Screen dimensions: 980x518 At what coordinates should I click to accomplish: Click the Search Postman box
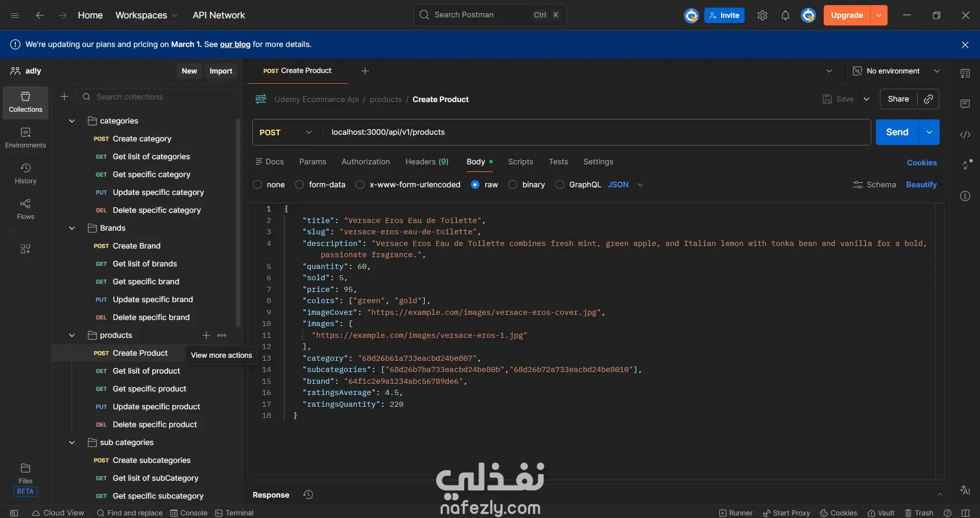(x=490, y=15)
